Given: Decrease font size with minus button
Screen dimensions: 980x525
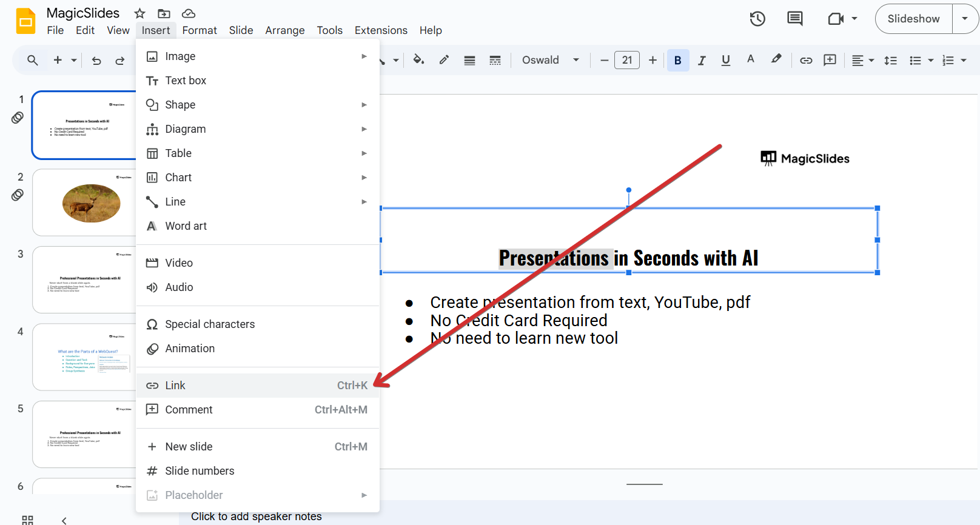Looking at the screenshot, I should click(604, 60).
